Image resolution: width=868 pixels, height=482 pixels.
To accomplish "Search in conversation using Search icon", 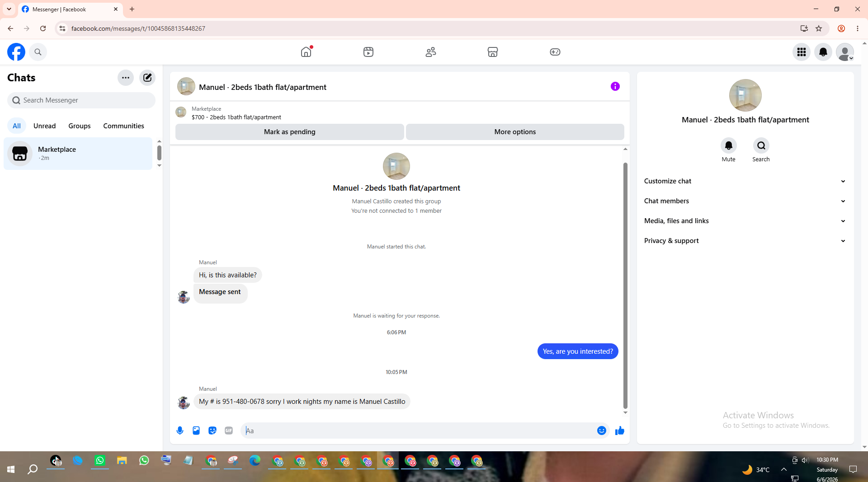I will tap(761, 145).
